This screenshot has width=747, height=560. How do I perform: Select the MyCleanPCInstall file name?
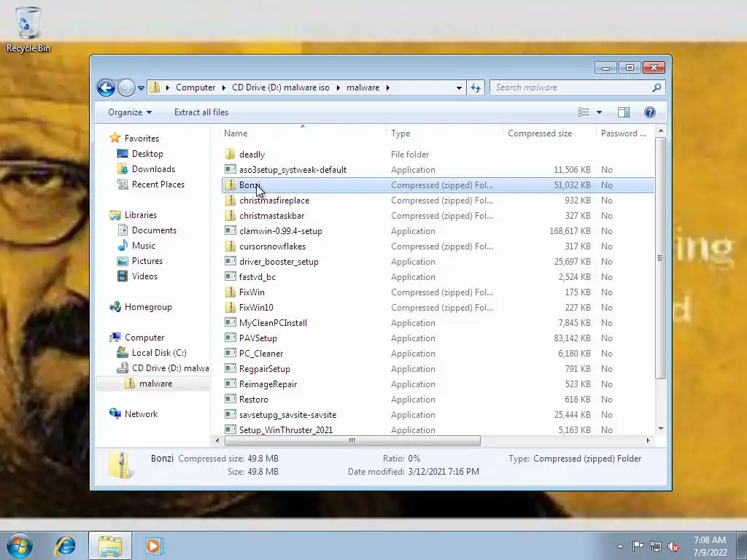coord(273,323)
